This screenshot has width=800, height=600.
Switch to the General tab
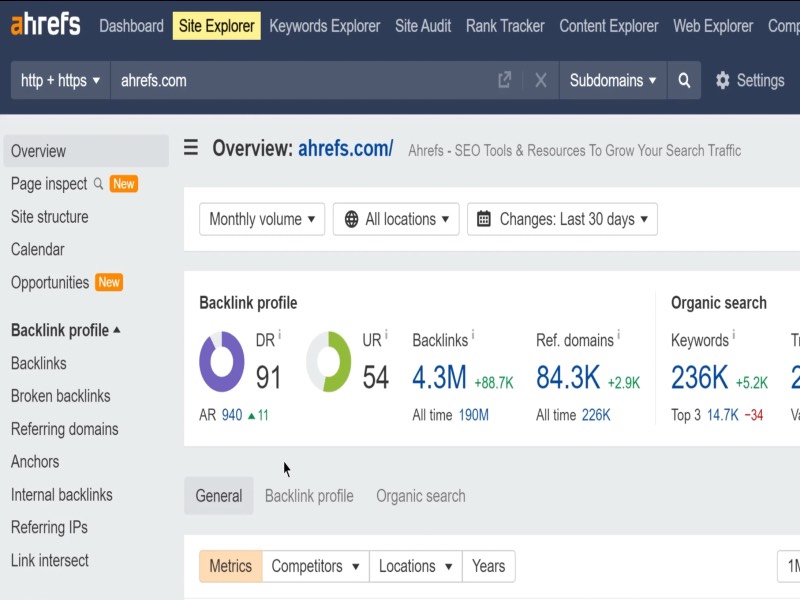click(218, 496)
